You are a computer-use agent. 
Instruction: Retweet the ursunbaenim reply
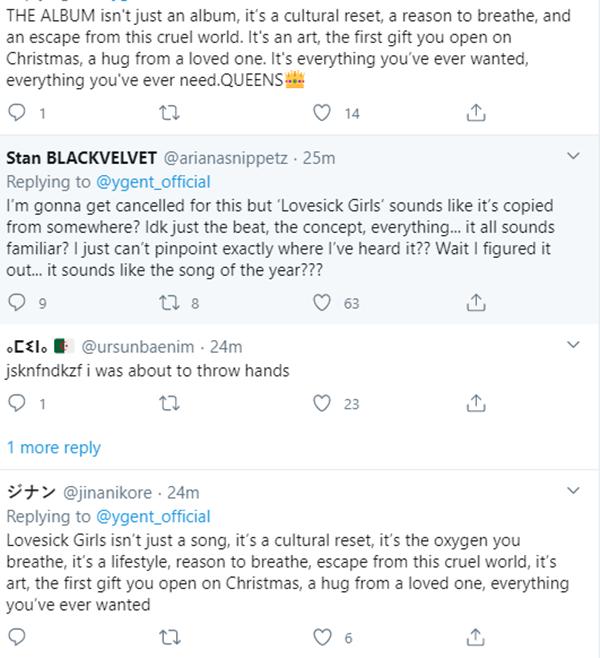(x=170, y=403)
